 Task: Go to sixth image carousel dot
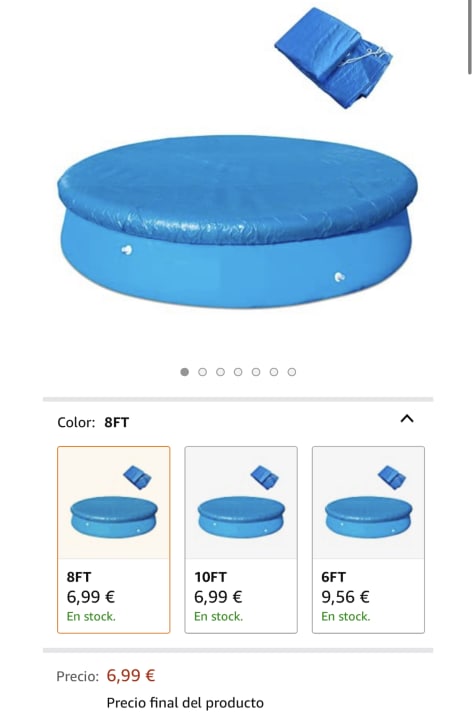click(274, 372)
